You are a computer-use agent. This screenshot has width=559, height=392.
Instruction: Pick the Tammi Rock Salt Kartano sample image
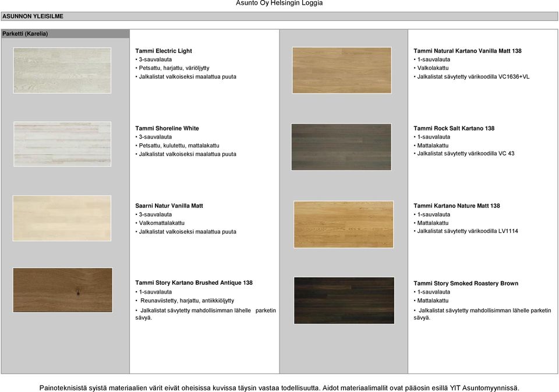click(341, 147)
